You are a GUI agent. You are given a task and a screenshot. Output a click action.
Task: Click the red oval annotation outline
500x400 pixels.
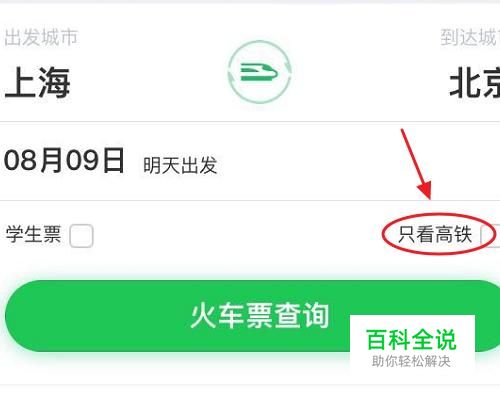click(x=439, y=234)
